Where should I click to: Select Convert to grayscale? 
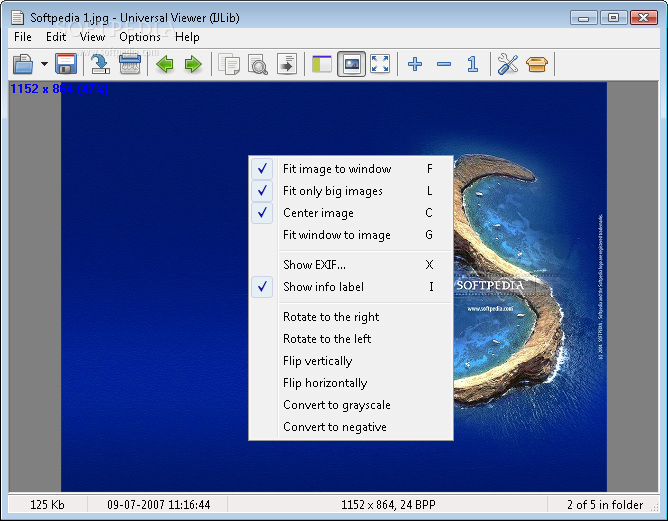point(351,405)
